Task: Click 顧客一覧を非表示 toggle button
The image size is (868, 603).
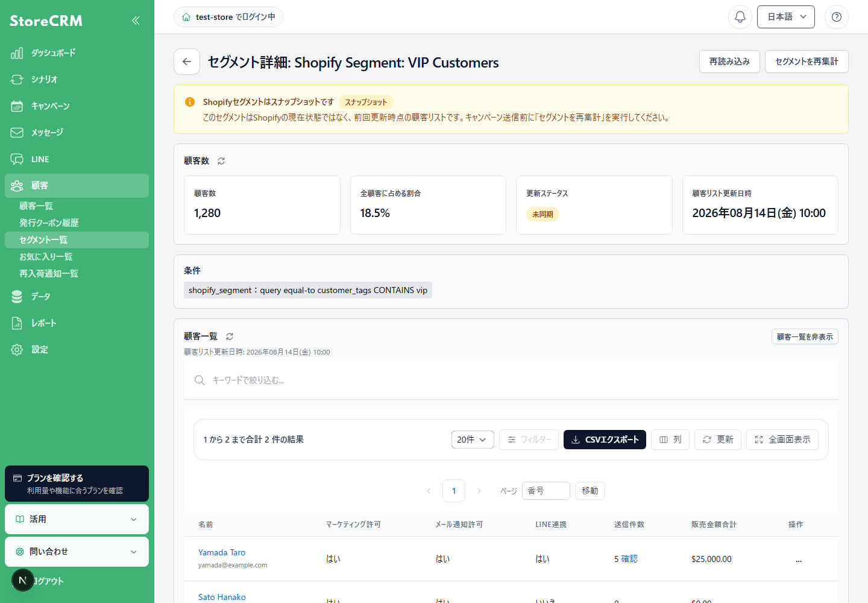Action: (805, 336)
